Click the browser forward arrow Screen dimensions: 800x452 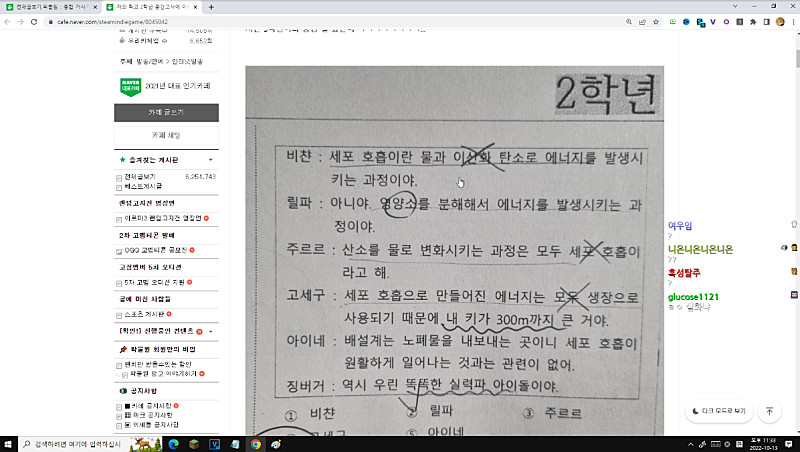(x=20, y=22)
